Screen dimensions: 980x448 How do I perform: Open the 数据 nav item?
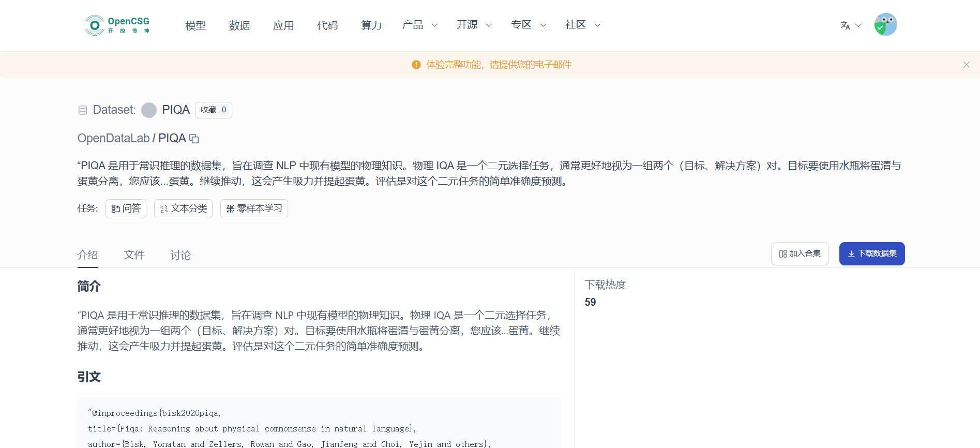[x=239, y=25]
